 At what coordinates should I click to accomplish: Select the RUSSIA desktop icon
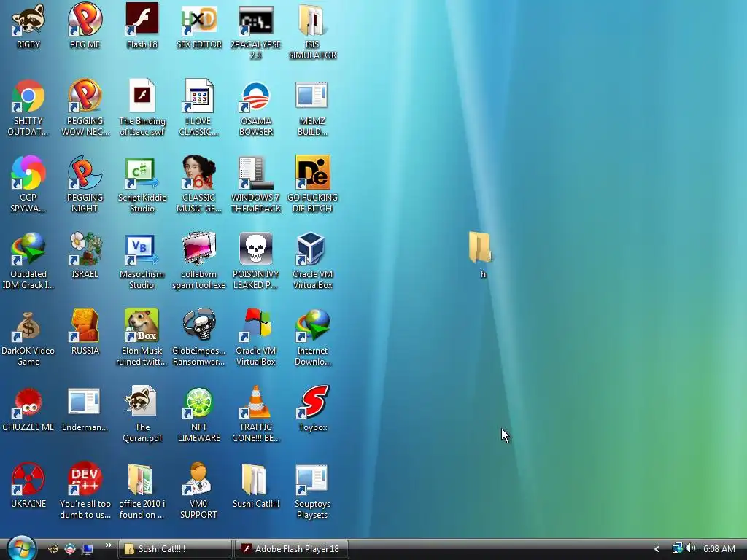click(85, 326)
